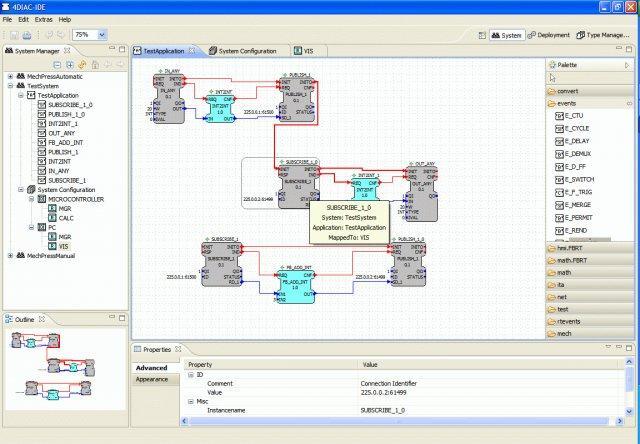Viewport: 640px width, 444px height.
Task: Select the Appearance properties section
Action: click(x=152, y=380)
